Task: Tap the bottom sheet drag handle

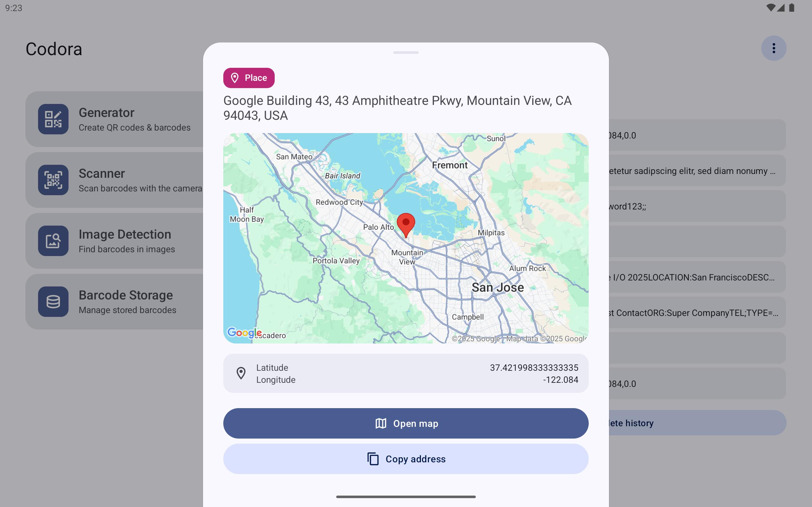Action: point(406,53)
